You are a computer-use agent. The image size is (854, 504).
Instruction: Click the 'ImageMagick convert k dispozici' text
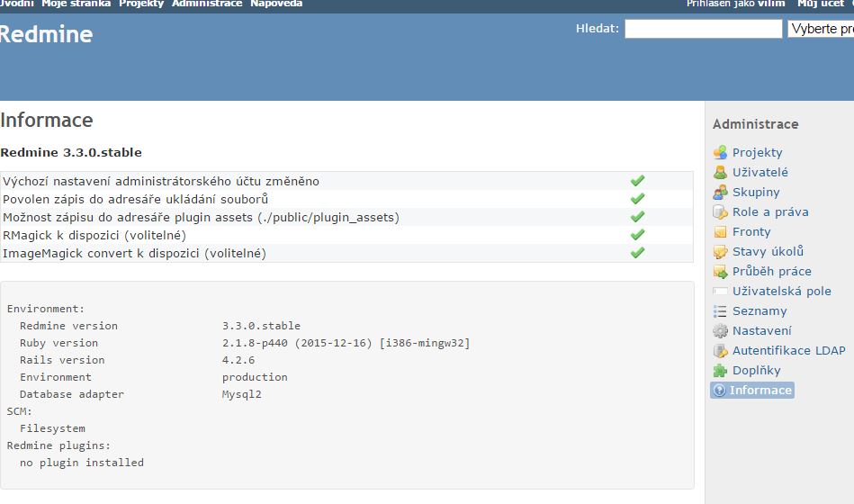(x=103, y=253)
